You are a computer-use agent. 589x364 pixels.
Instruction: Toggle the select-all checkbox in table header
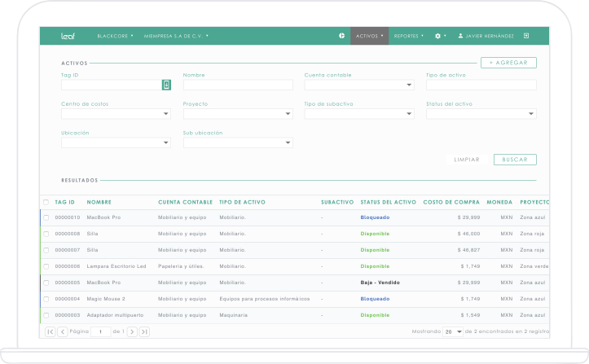click(46, 202)
